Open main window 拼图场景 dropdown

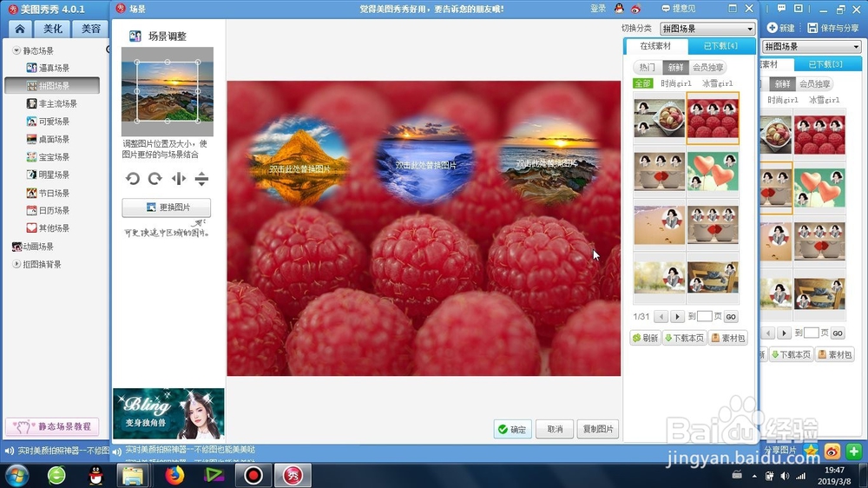(x=812, y=47)
